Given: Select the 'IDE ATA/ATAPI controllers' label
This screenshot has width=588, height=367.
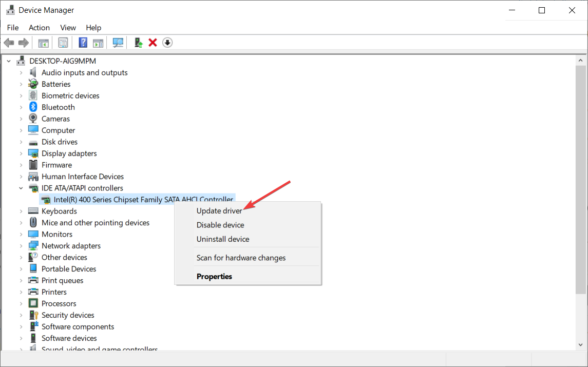Looking at the screenshot, I should (x=82, y=188).
